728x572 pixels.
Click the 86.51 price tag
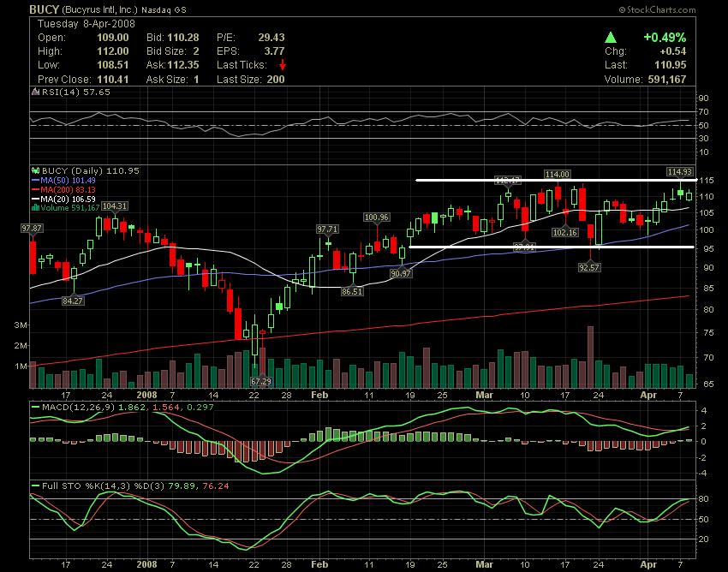click(x=352, y=292)
